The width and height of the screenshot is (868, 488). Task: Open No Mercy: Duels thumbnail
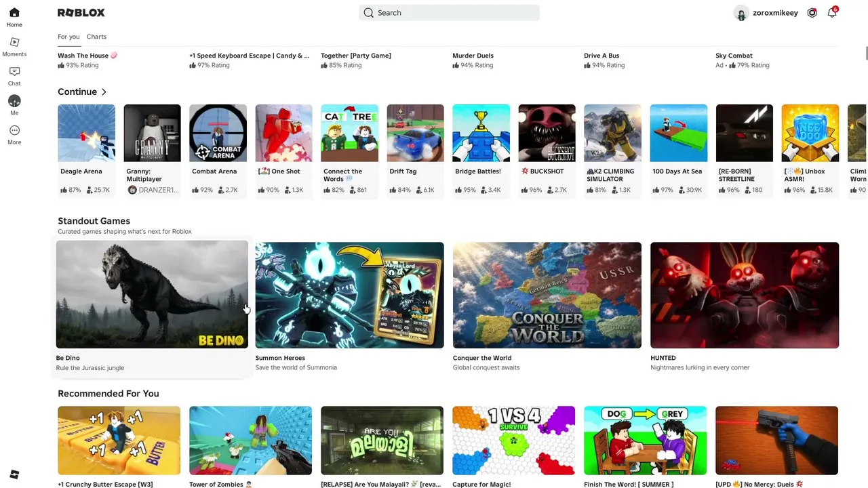776,441
